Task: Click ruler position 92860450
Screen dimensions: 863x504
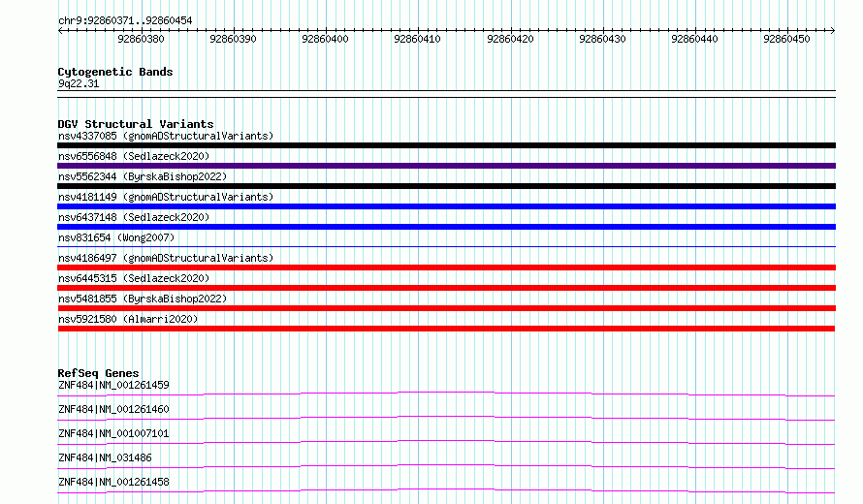Action: [786, 39]
